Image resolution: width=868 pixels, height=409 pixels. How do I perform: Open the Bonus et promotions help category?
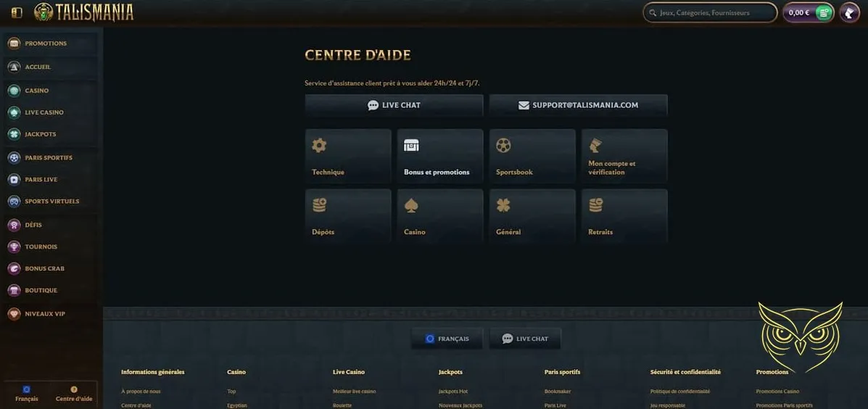pyautogui.click(x=440, y=155)
